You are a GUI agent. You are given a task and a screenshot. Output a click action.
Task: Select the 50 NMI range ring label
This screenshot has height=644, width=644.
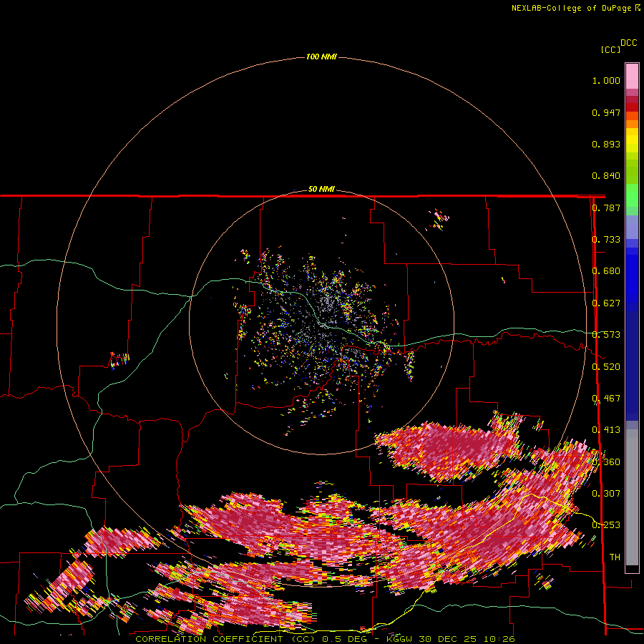pos(321,189)
